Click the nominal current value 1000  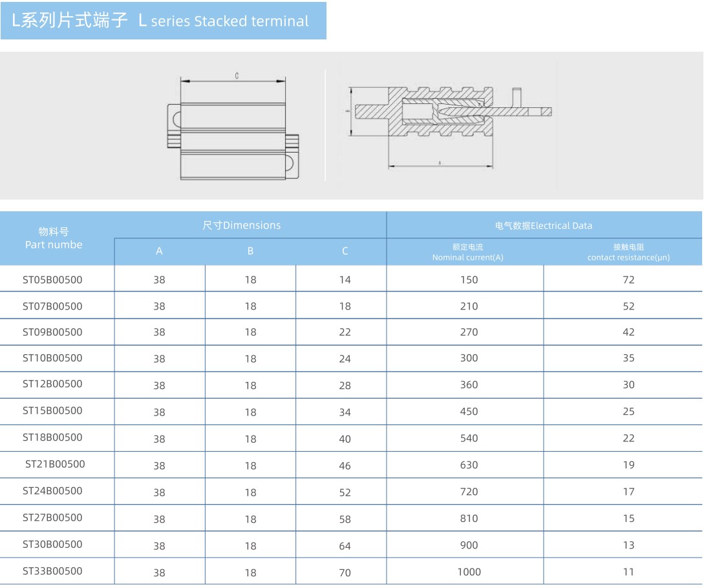[469, 572]
